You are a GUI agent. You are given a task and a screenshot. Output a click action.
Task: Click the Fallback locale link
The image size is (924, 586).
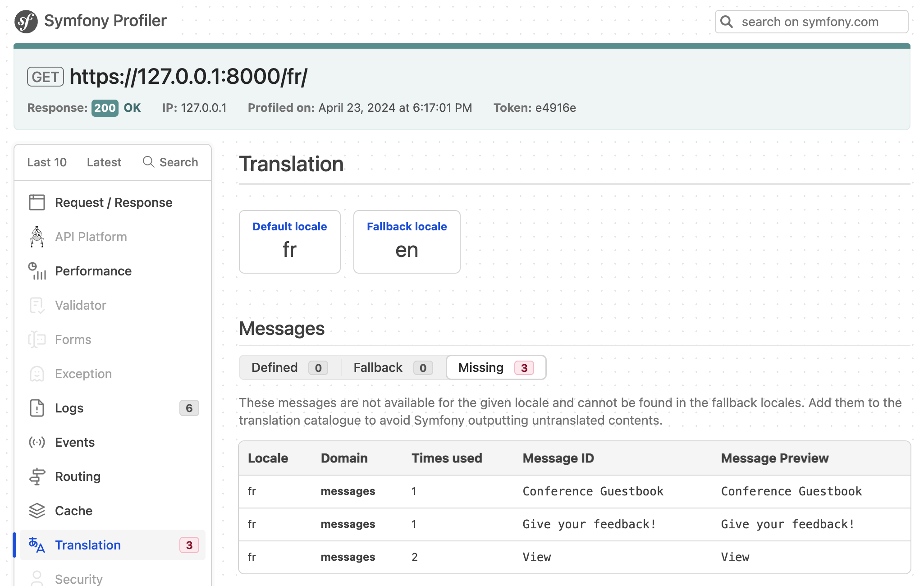point(406,226)
